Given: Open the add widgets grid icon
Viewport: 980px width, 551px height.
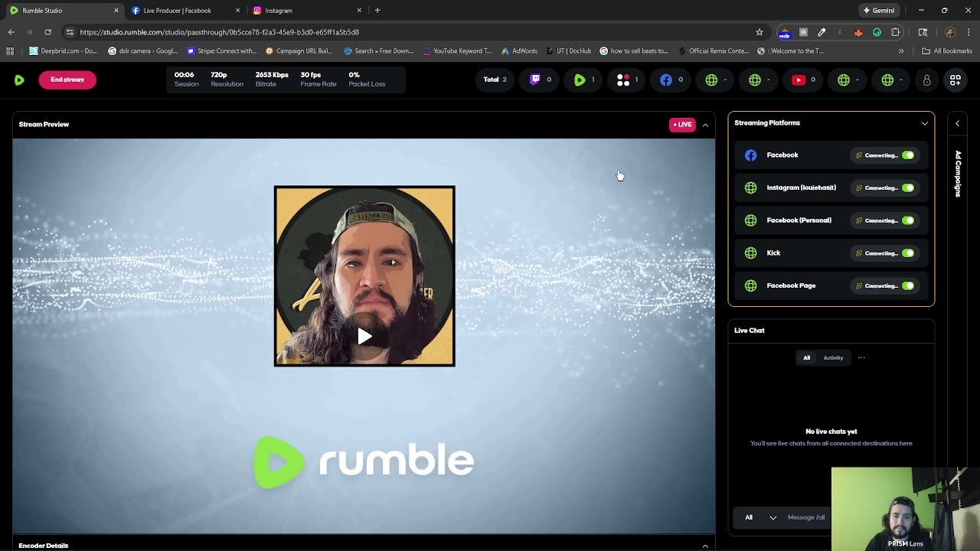Looking at the screenshot, I should pyautogui.click(x=955, y=80).
